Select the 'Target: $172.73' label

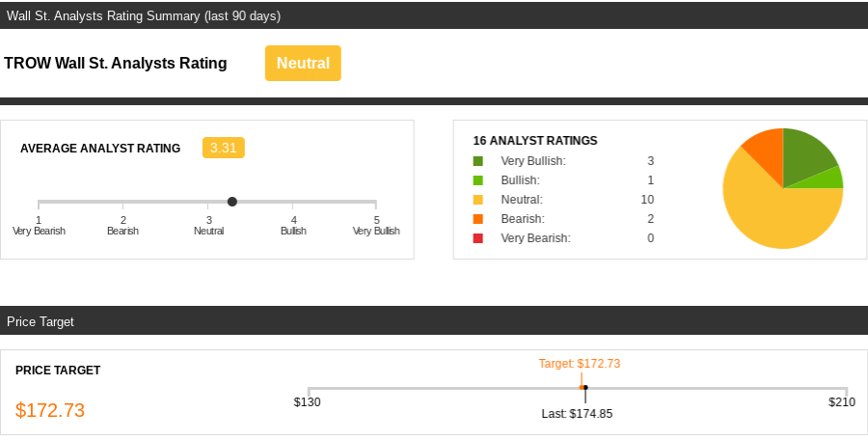click(580, 364)
